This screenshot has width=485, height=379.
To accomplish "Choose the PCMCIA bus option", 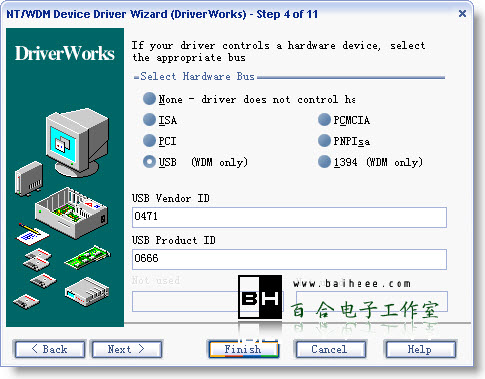I will (324, 120).
